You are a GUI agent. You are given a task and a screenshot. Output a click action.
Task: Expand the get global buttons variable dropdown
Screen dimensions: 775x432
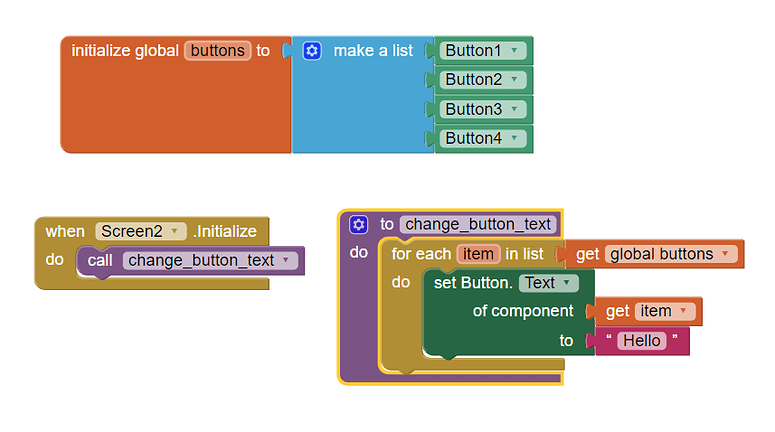point(726,254)
